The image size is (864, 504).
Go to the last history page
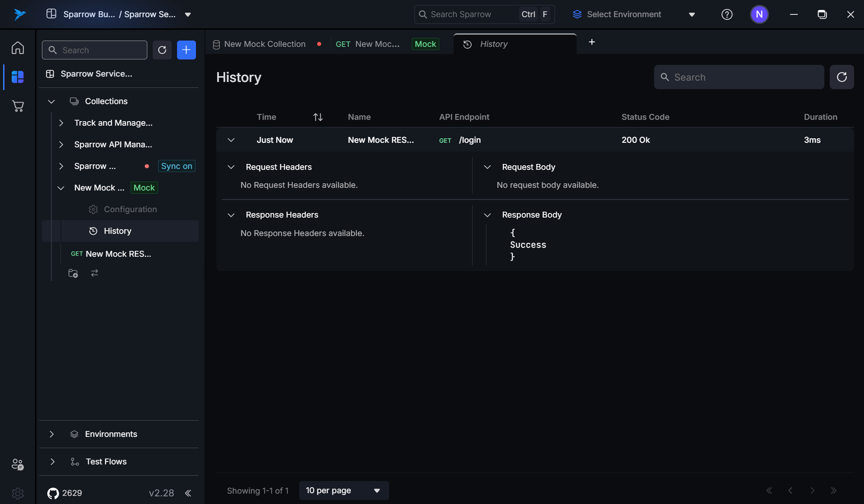pos(834,490)
